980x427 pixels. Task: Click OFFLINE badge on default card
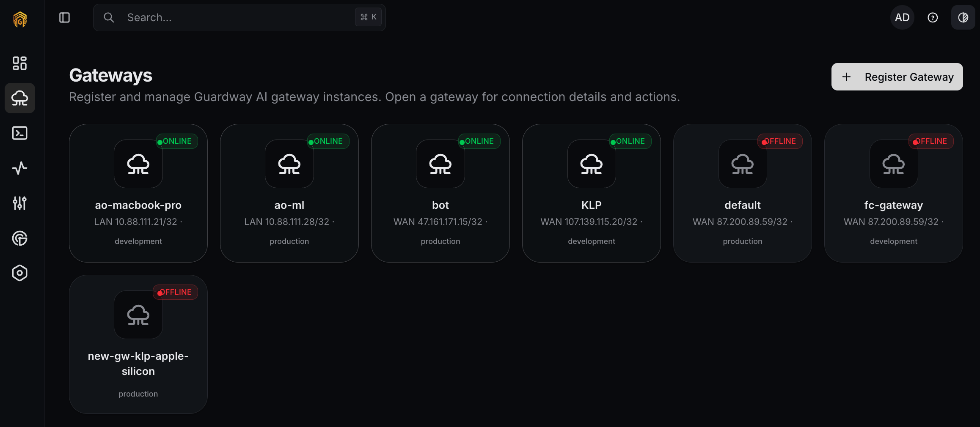tap(780, 141)
